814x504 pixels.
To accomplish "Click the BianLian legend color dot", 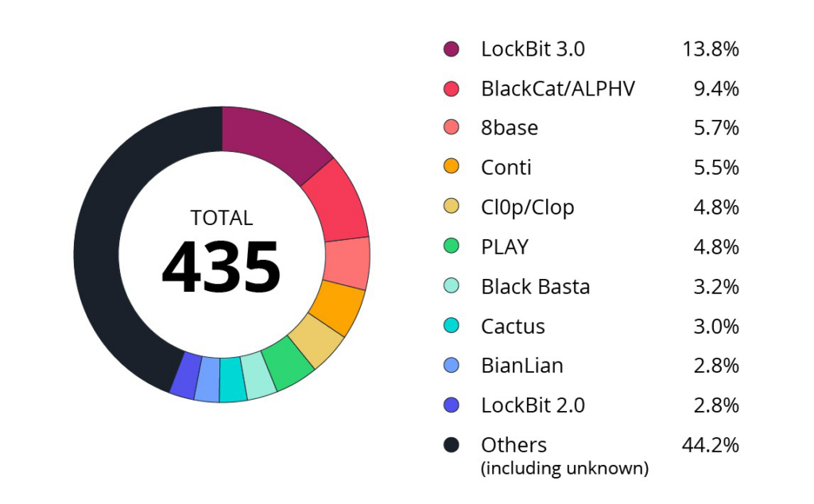I will 452,366.
